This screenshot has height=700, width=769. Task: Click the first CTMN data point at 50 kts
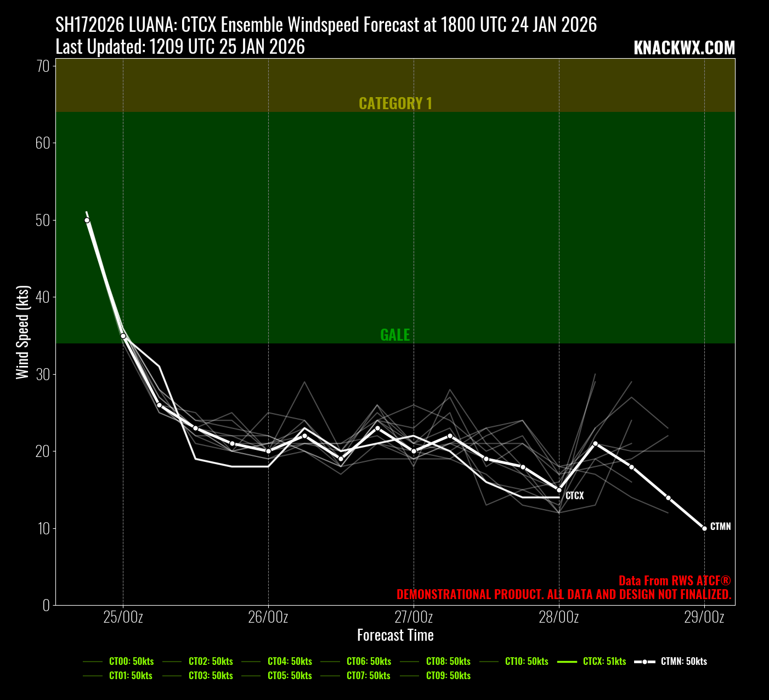pos(87,220)
